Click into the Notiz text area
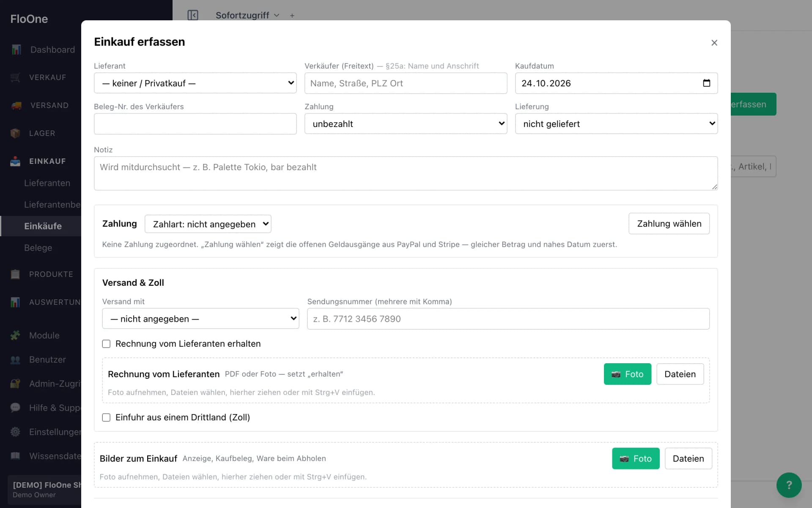Viewport: 812px width, 508px height. (406, 174)
